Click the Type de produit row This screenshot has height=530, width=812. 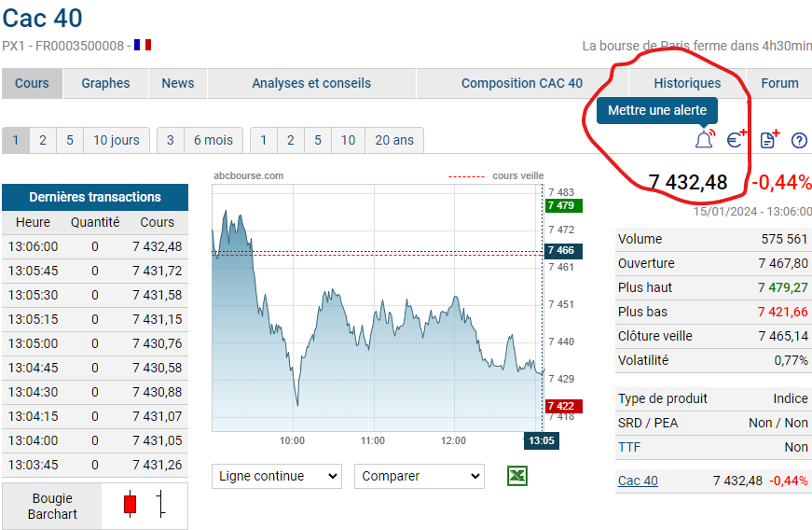click(713, 399)
